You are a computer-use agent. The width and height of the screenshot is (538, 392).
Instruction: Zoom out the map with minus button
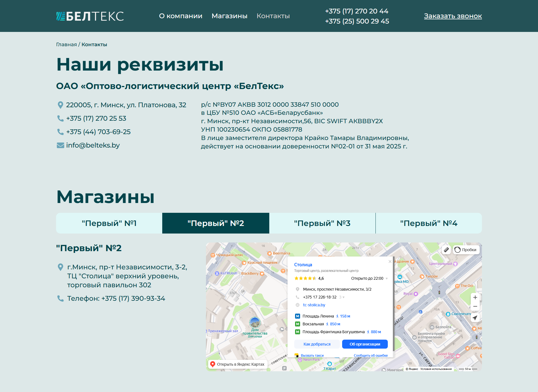coord(475,306)
